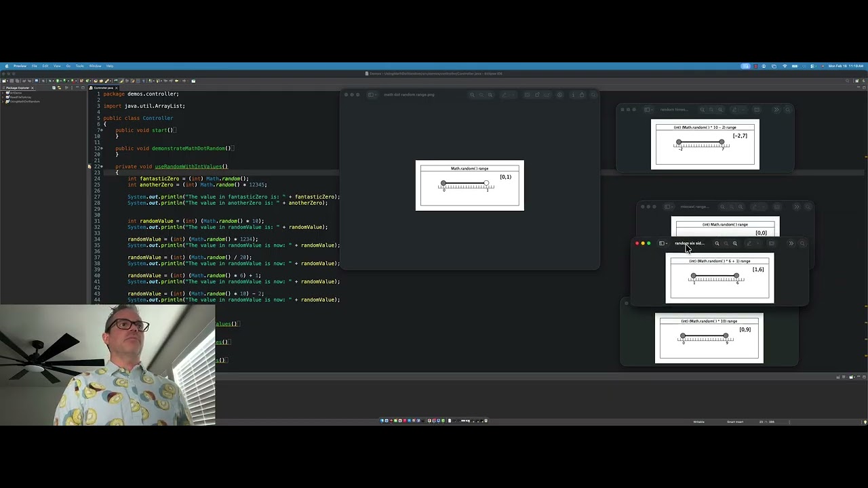The height and width of the screenshot is (488, 868).
Task: Show more tools in random times window
Action: pos(776,110)
